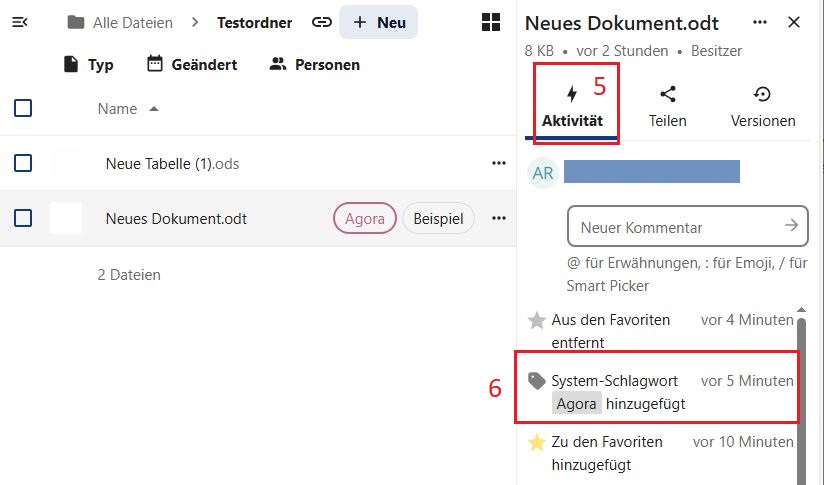
Task: Expand the Geändert date filter
Action: tap(192, 65)
